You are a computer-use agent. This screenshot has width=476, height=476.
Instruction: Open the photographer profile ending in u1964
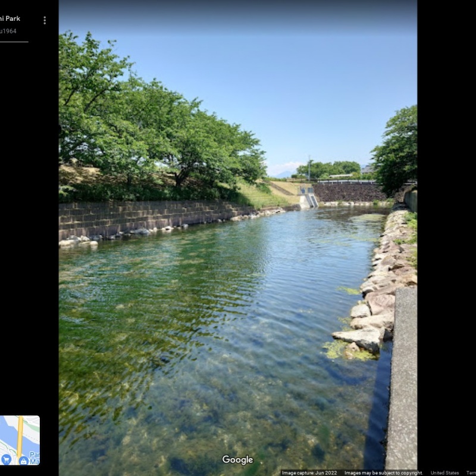[8, 31]
